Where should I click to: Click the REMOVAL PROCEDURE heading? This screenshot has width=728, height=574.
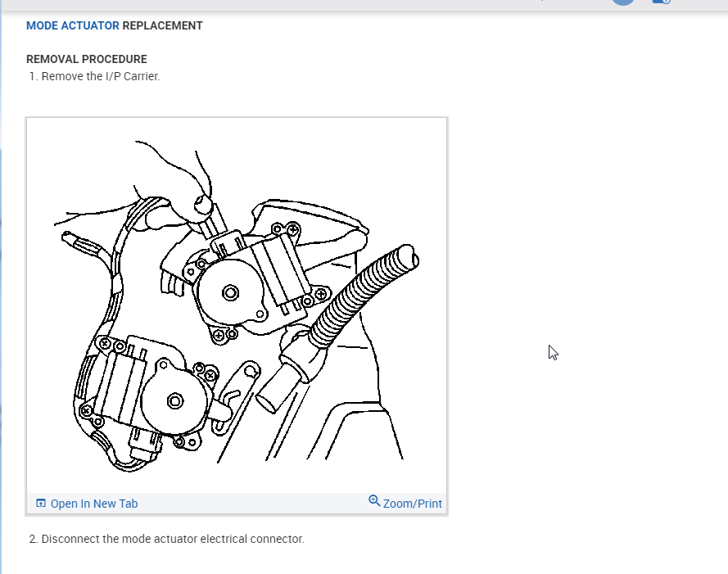point(86,59)
